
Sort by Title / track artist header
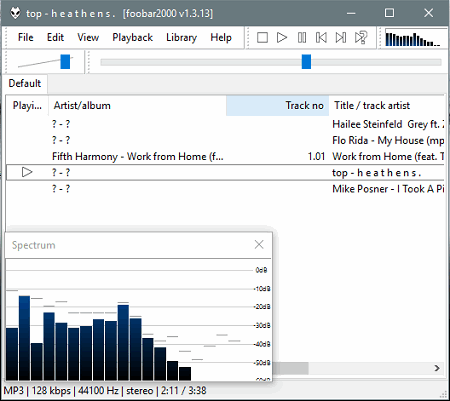(x=387, y=106)
